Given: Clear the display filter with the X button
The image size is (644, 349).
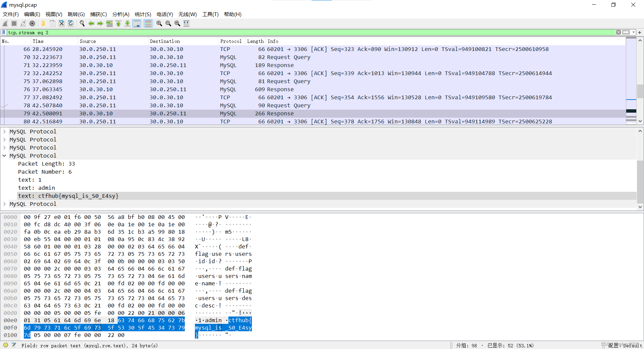Looking at the screenshot, I should point(618,32).
